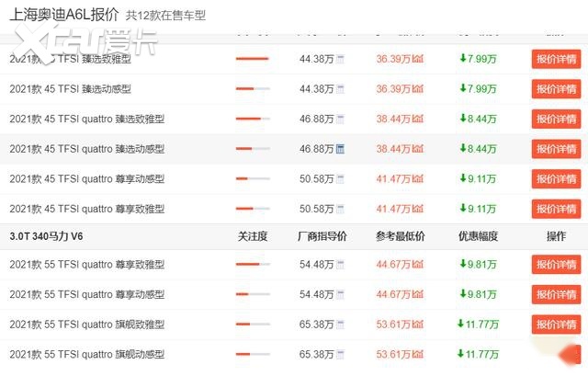The height and width of the screenshot is (376, 588).
Task: Click the 3.0T 340马力 V6 group header
Action: coord(51,236)
